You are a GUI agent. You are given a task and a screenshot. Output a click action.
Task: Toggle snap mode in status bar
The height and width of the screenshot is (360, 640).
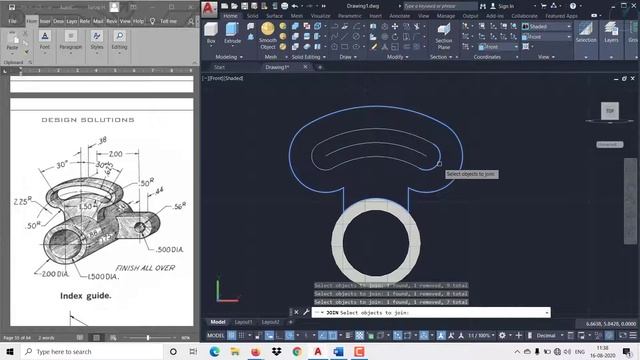(x=241, y=336)
